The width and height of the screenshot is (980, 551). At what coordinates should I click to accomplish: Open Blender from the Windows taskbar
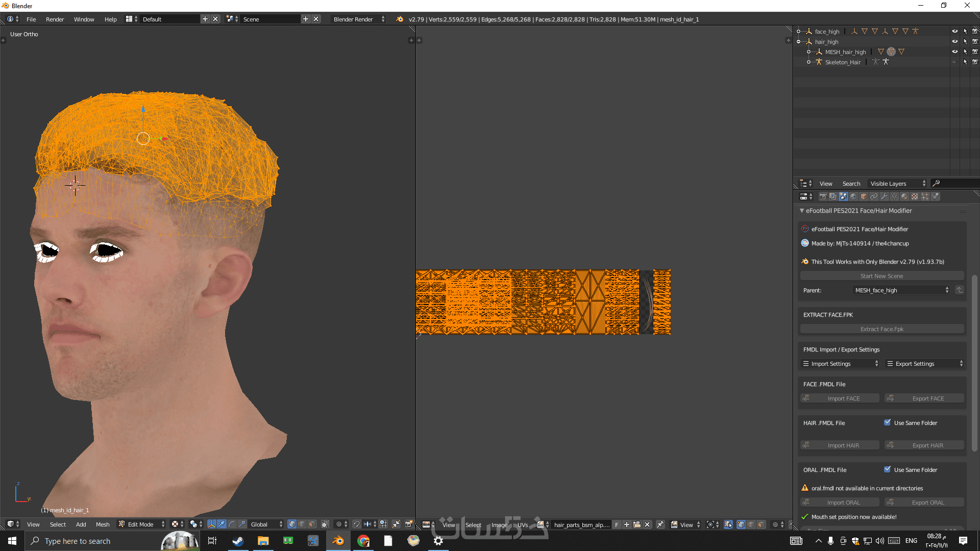(338, 541)
